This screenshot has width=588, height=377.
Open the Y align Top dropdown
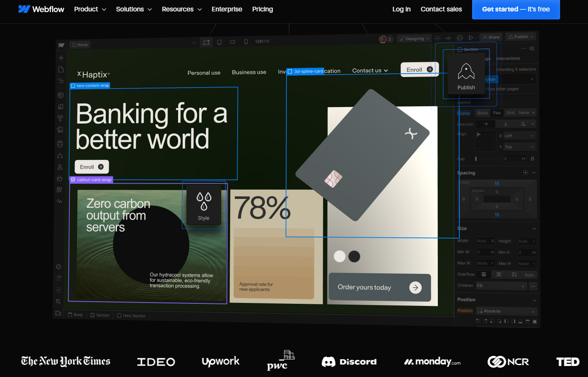519,147
